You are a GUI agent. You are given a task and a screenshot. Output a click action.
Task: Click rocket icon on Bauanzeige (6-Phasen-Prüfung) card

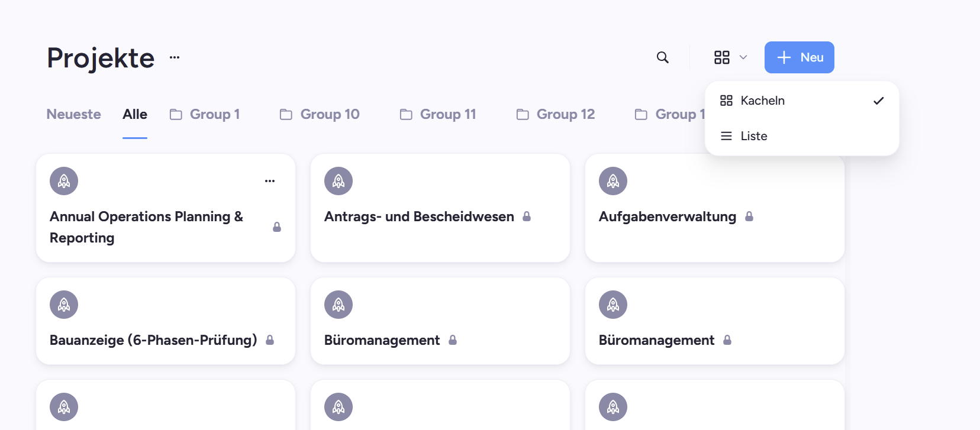[64, 305]
